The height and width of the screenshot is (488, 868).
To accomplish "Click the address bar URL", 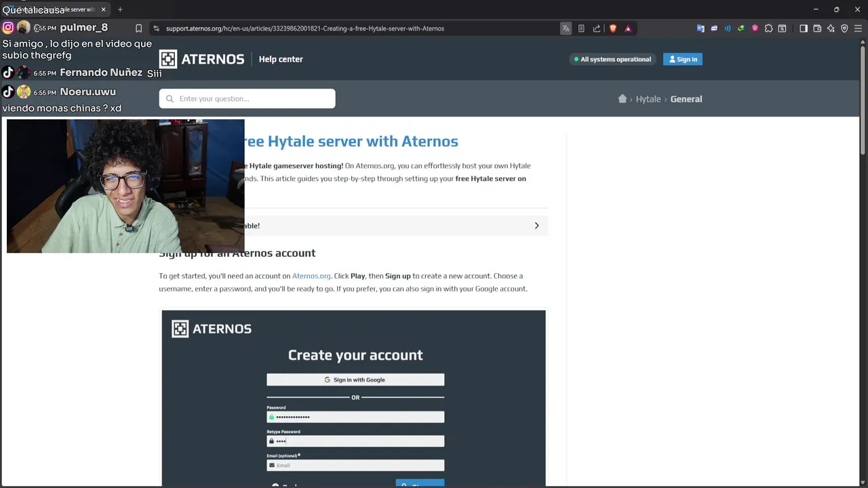I will 305,28.
